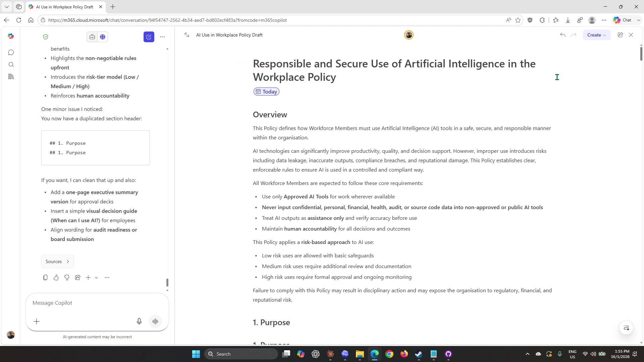
Task: Open browser downloads icon
Action: (568, 20)
